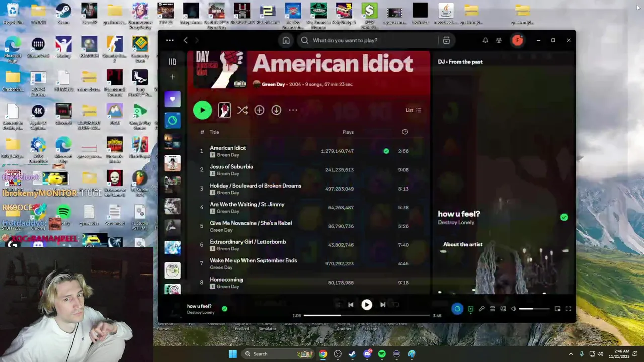Open Liked Songs in the sidebar
Image resolution: width=644 pixels, height=362 pixels.
click(x=172, y=99)
